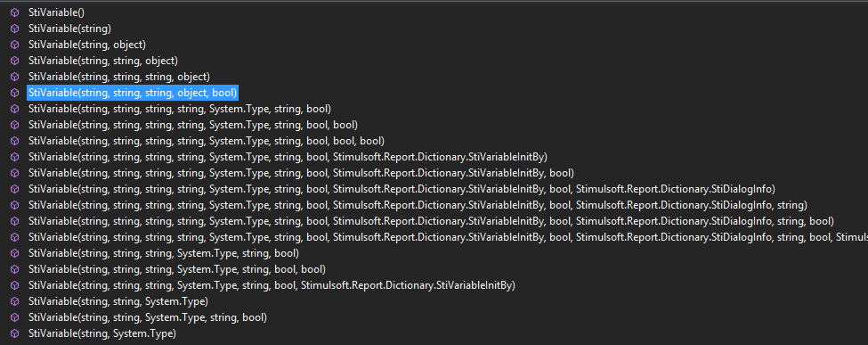Select four-string overload ending with StiVariableInitBy)
This screenshot has height=345, width=868.
point(288,156)
